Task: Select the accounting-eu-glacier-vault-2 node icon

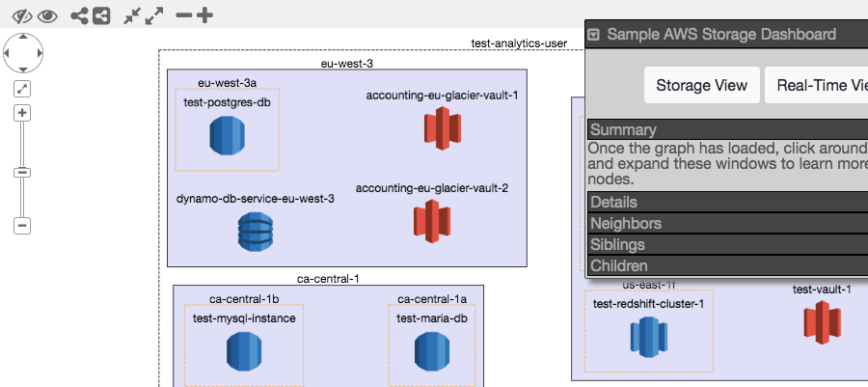Action: (432, 221)
